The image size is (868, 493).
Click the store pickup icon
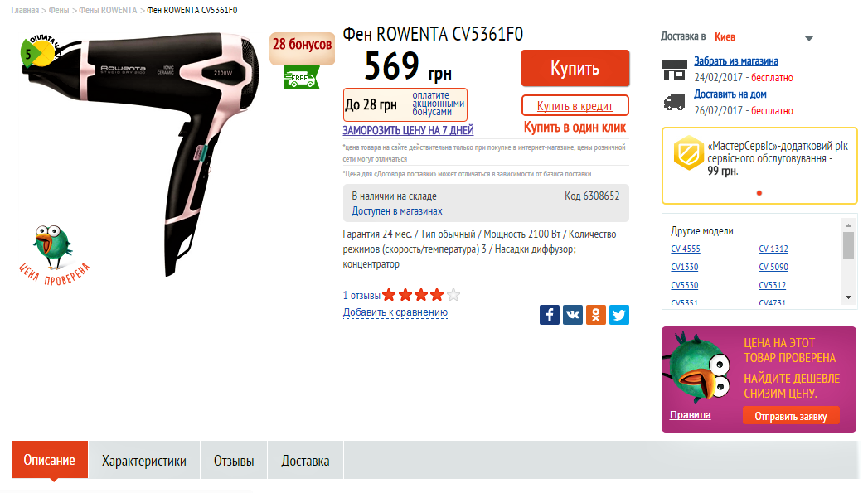click(x=674, y=70)
